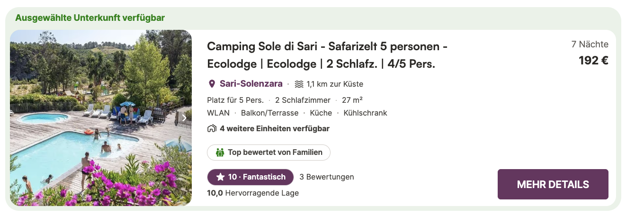The width and height of the screenshot is (644, 216).
Task: Click 4 weitere Einheiten verfügbar text
Action: tap(275, 128)
